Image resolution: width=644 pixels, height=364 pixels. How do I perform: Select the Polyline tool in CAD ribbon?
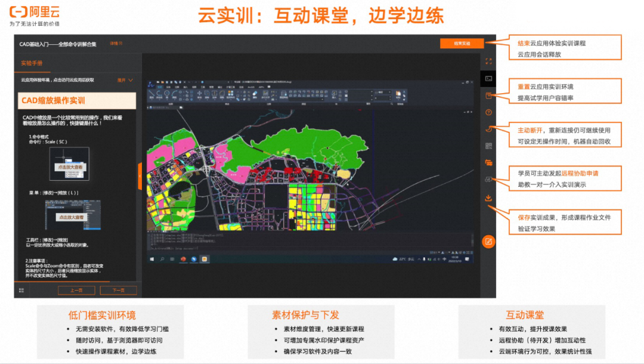tap(159, 95)
